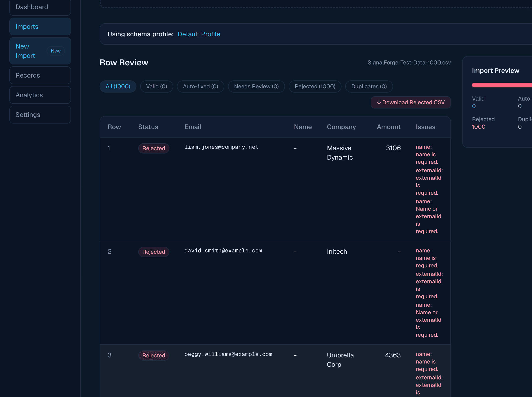Image resolution: width=532 pixels, height=397 pixels.
Task: Click file name SignalForge-Test-Data-1000.csv
Action: pos(409,63)
